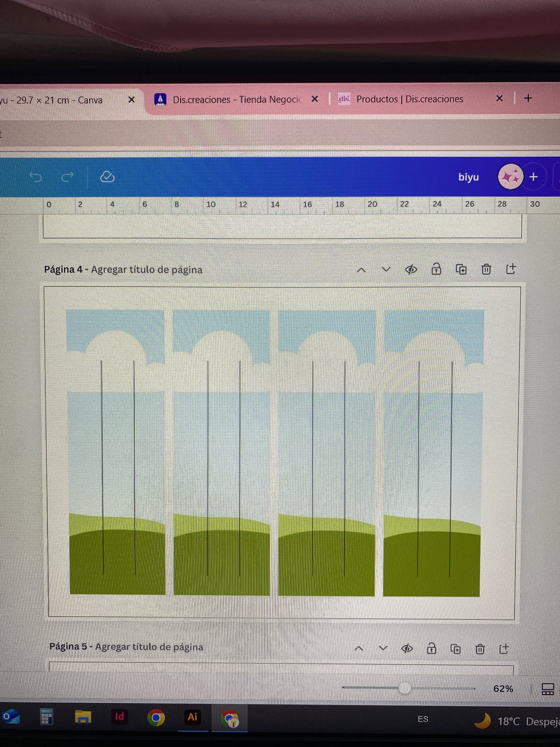This screenshot has width=560, height=747.
Task: Switch to Productos | Dis.creaciones tab
Action: 409,99
